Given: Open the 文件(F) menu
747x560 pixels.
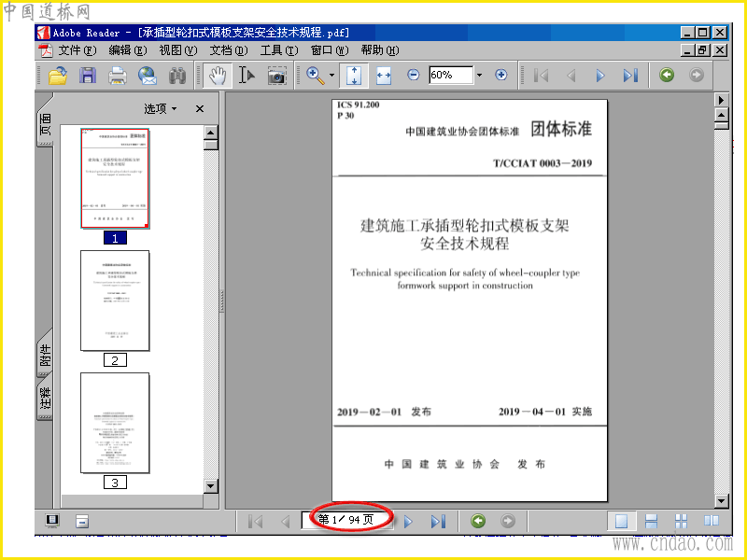Looking at the screenshot, I should pyautogui.click(x=77, y=50).
